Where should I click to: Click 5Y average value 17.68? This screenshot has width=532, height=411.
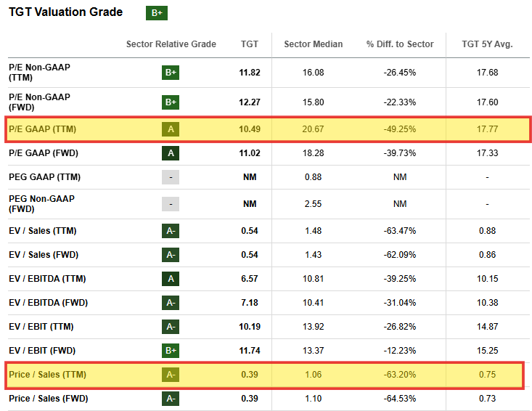(x=487, y=73)
